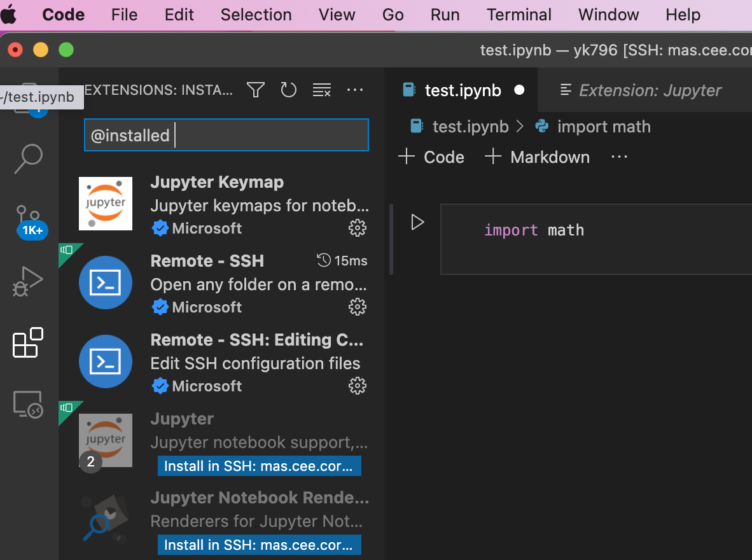Image resolution: width=752 pixels, height=560 pixels.
Task: Click the unsaved dot on test.ipynb tab
Action: [519, 90]
